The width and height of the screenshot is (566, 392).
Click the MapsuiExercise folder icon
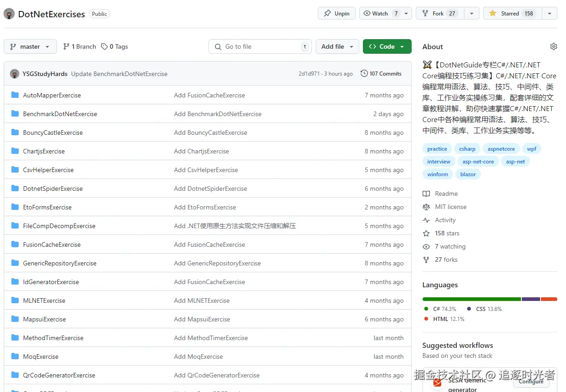[x=15, y=319]
